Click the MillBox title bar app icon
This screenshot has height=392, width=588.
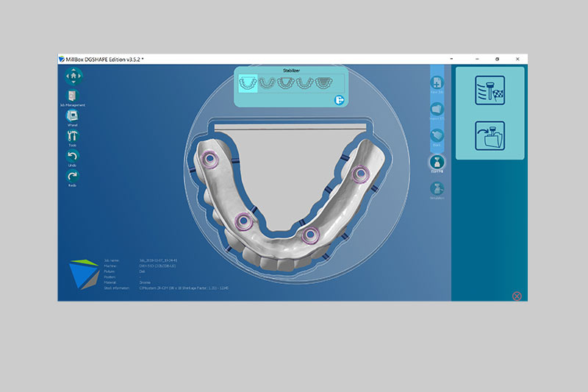click(62, 59)
